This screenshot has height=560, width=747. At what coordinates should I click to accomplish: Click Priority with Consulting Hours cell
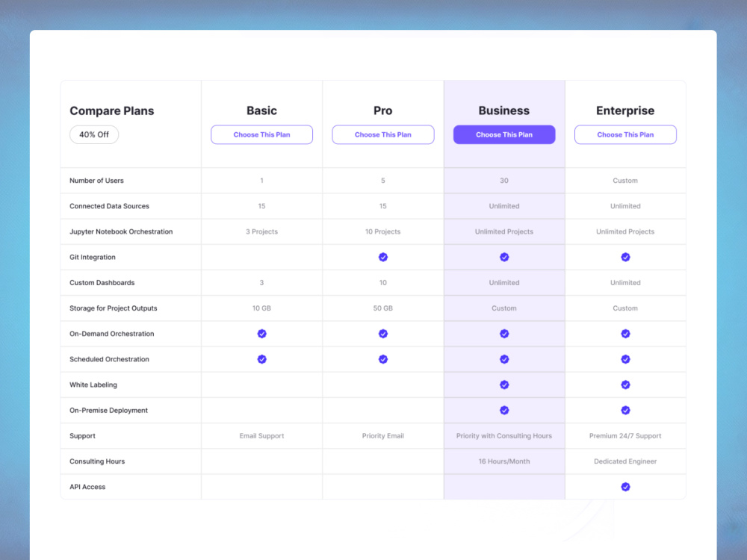coord(504,436)
